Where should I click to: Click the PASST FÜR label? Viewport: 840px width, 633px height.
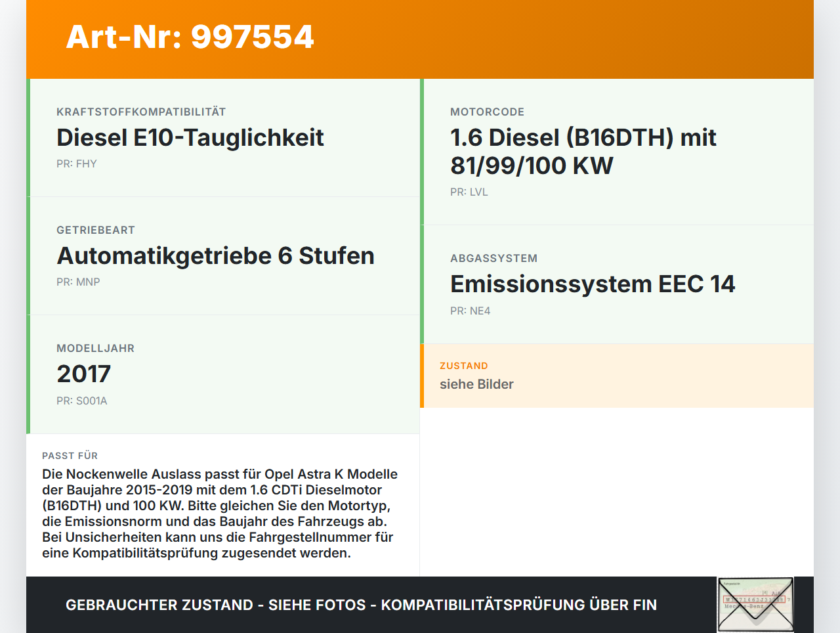70,456
